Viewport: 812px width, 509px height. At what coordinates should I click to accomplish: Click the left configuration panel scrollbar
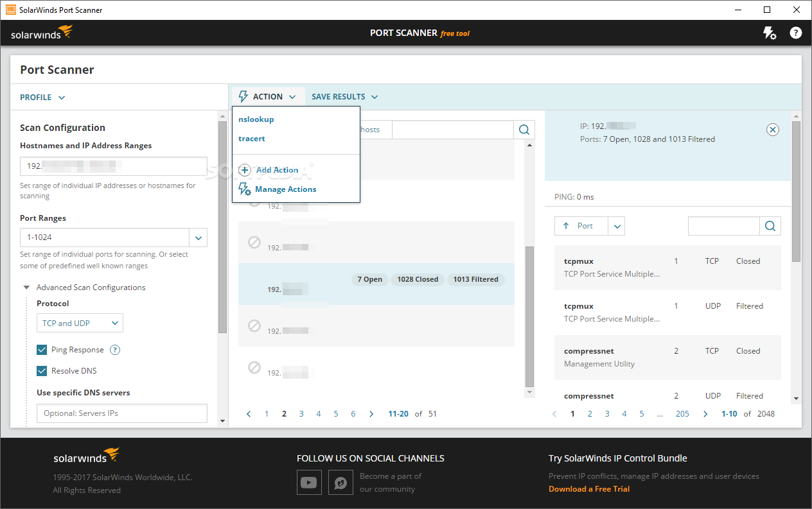pyautogui.click(x=222, y=227)
